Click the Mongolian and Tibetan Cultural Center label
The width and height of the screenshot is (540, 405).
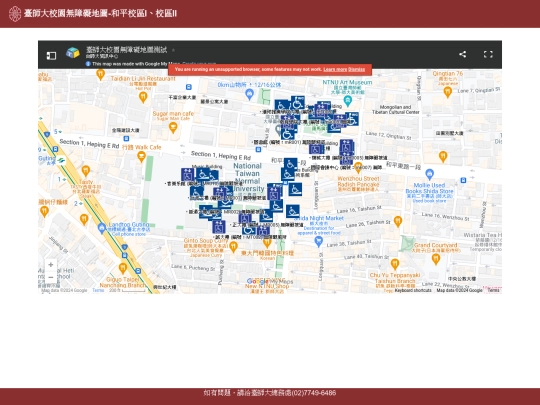tap(396, 110)
